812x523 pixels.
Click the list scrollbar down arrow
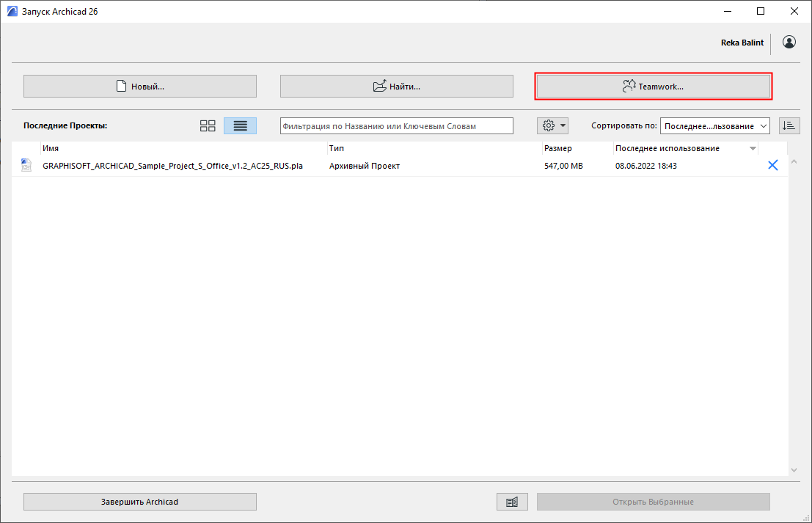click(x=794, y=469)
